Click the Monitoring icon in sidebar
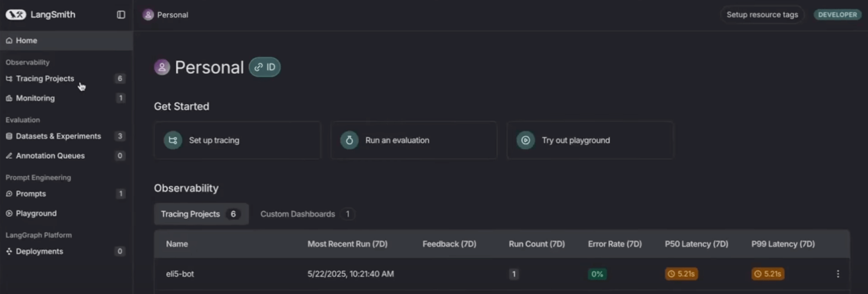 (x=9, y=98)
